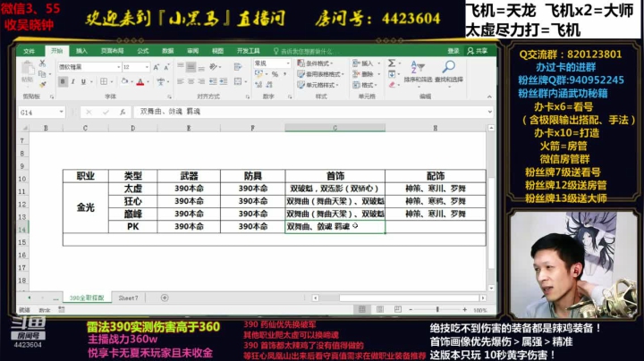Click the AutoSum sigma icon
The height and width of the screenshot is (361, 644).
(x=392, y=63)
